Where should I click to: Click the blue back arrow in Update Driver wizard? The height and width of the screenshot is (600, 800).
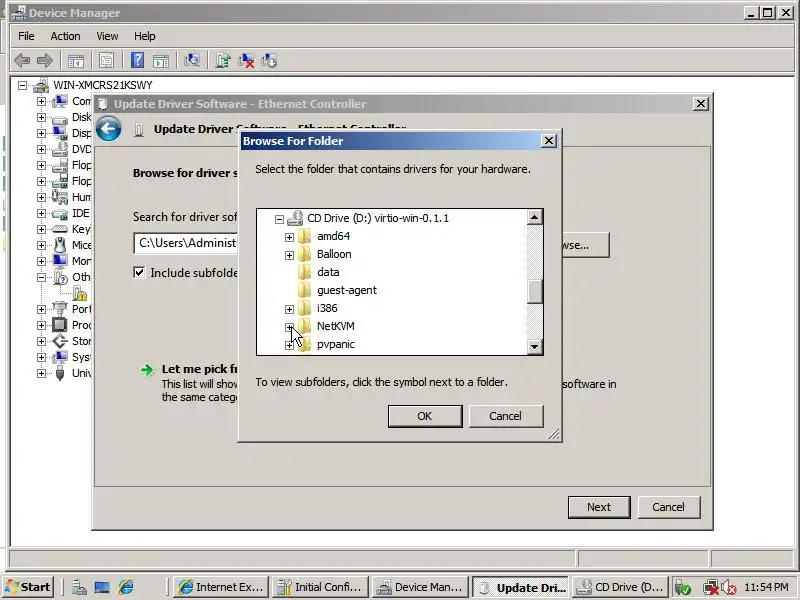109,129
